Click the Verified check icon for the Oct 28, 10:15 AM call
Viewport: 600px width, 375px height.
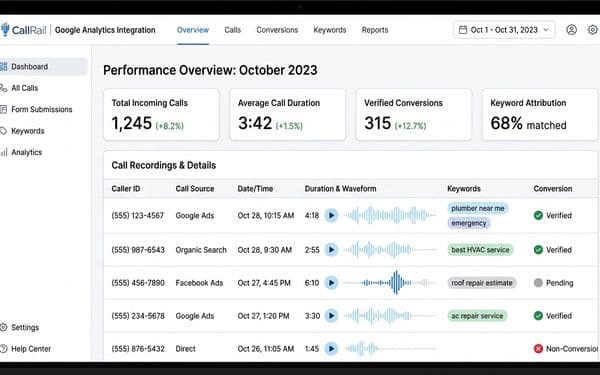538,215
